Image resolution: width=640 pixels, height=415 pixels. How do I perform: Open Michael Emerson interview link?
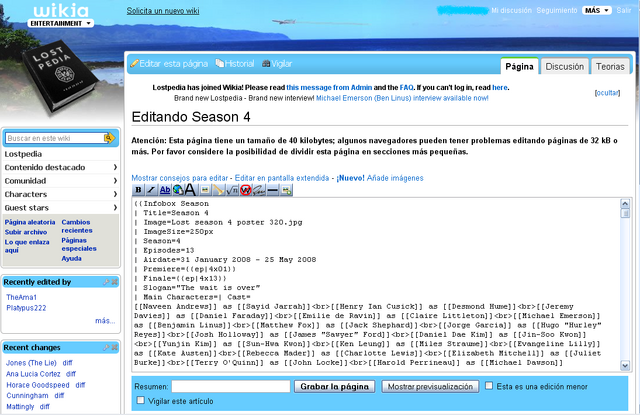[x=402, y=98]
